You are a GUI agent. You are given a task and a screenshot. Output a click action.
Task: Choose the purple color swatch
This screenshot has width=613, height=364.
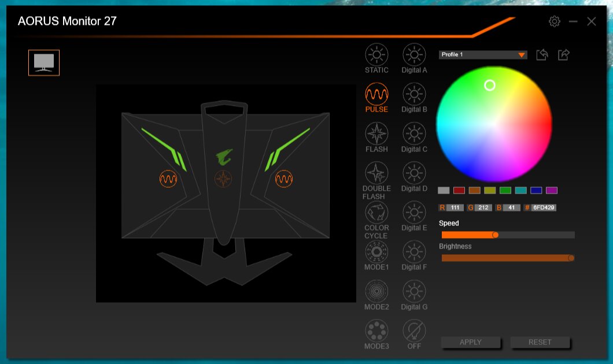[x=551, y=190]
